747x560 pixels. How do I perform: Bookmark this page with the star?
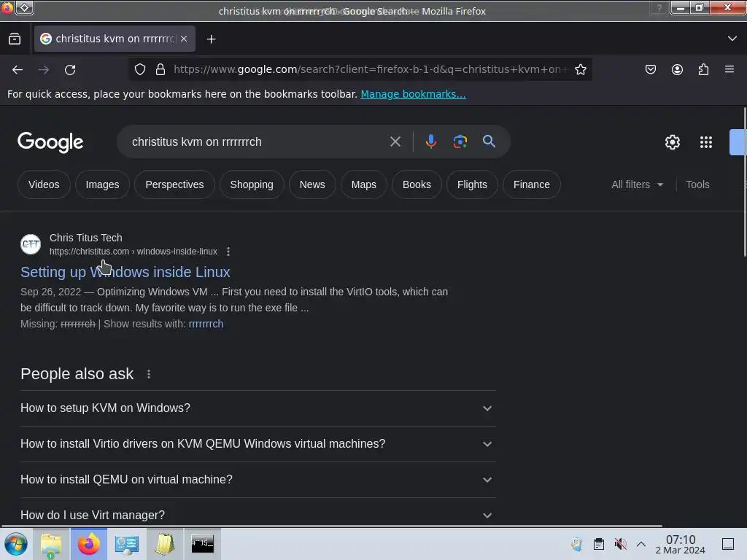coord(580,69)
